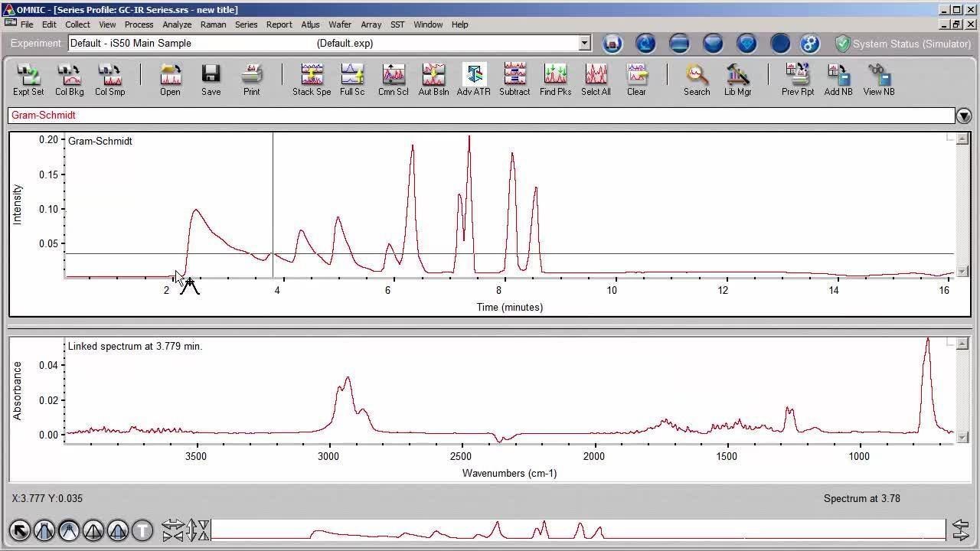Click the Expt Set toolbar icon

[x=28, y=80]
